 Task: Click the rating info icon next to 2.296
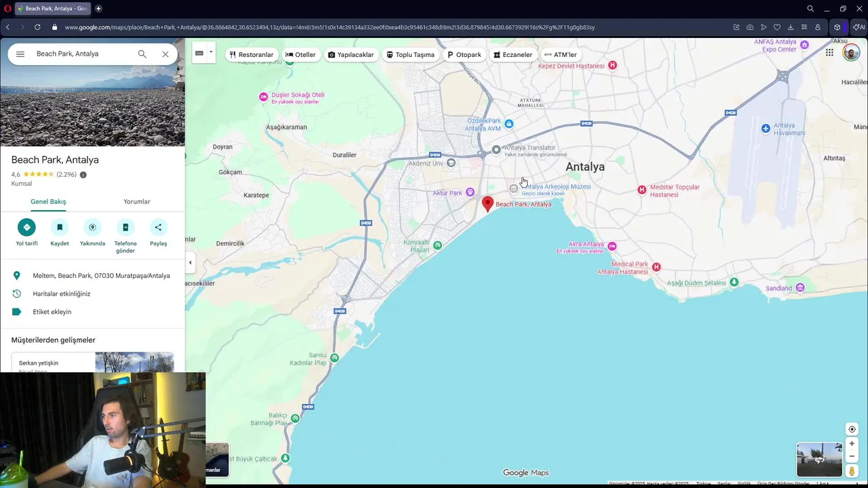point(83,175)
